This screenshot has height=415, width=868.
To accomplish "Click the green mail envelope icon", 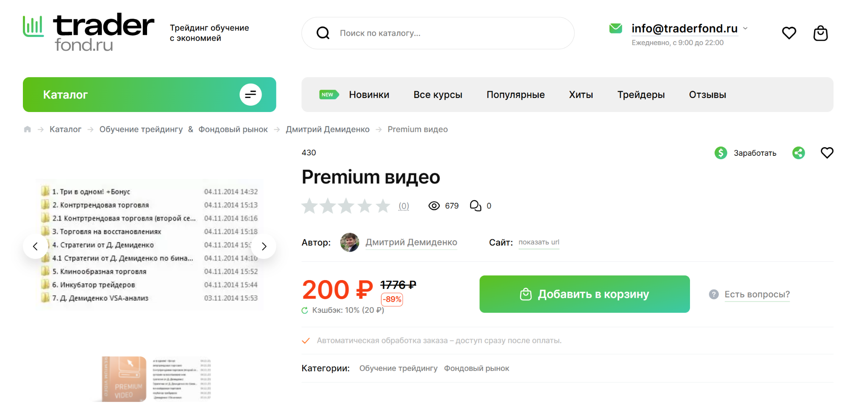I will point(615,28).
